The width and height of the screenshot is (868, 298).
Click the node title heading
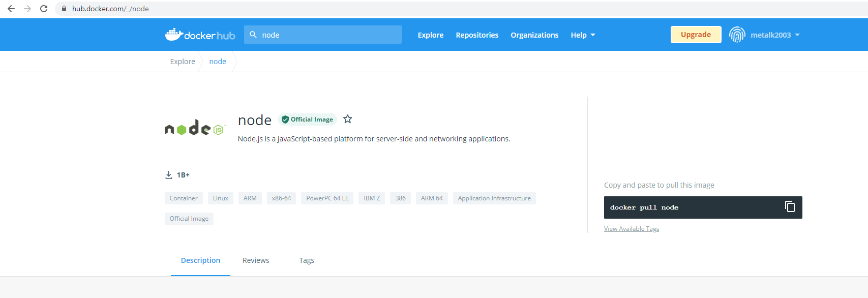255,120
